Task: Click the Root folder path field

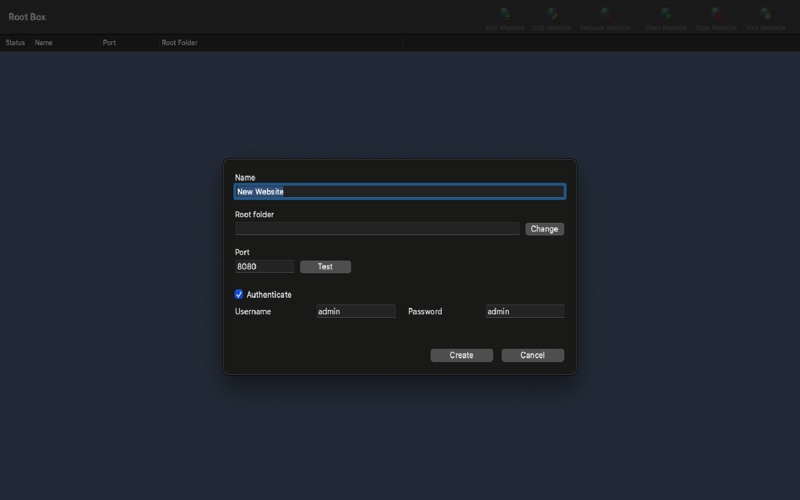Action: pos(377,229)
